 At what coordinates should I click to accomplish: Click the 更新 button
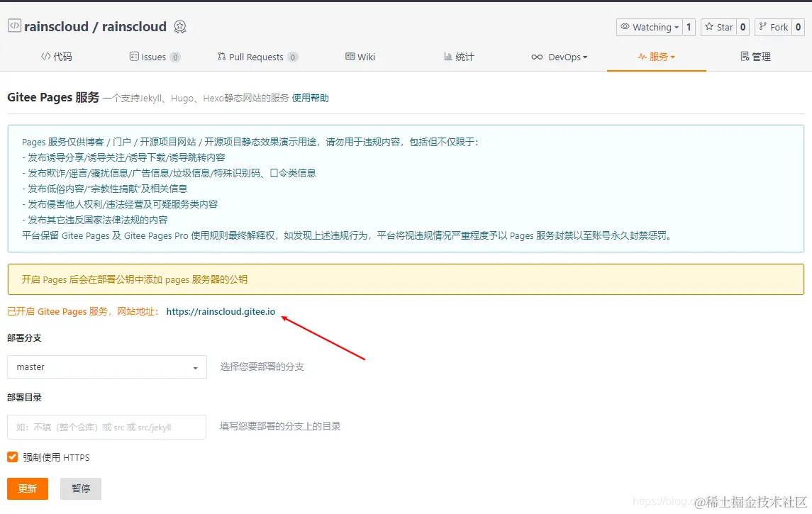(x=28, y=488)
